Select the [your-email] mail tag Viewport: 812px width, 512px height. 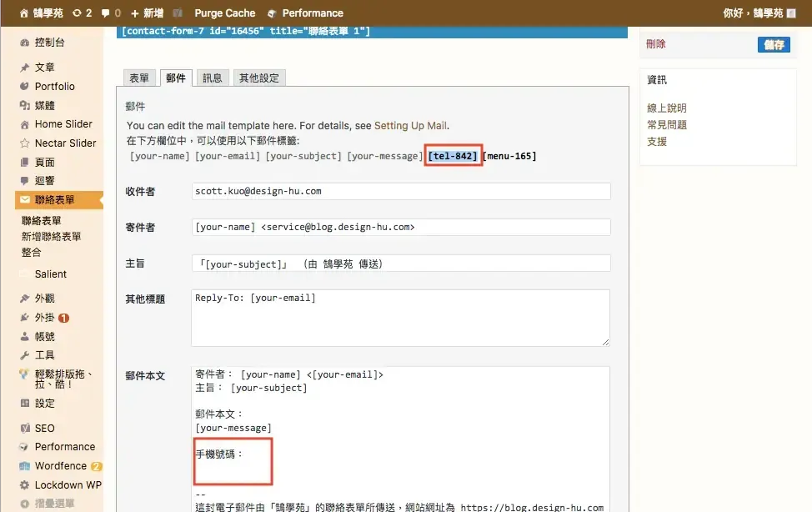tap(228, 156)
